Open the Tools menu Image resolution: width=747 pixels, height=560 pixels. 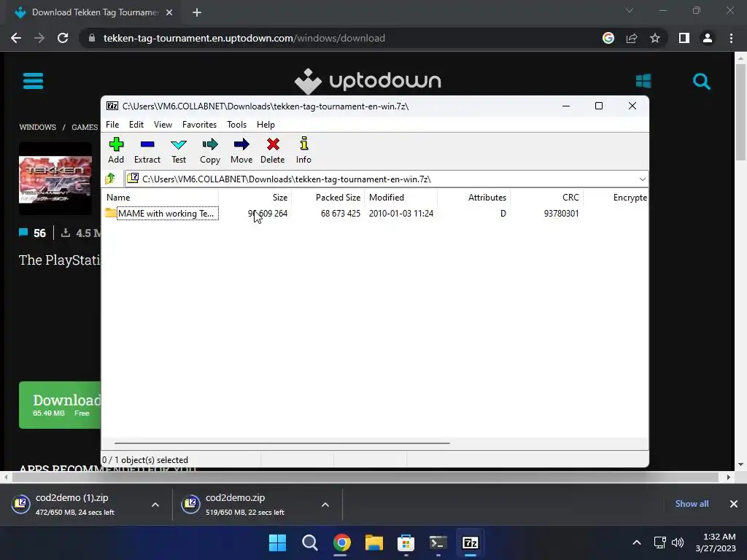click(237, 125)
